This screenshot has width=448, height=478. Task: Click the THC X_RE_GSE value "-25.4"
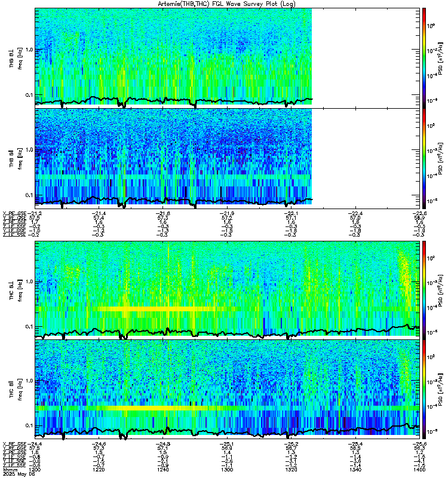[355, 444]
